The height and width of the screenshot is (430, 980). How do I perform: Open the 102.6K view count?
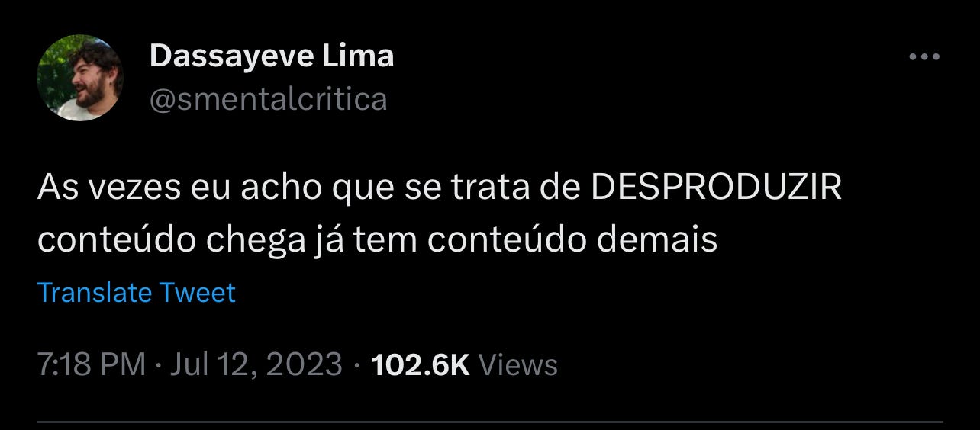tap(420, 364)
